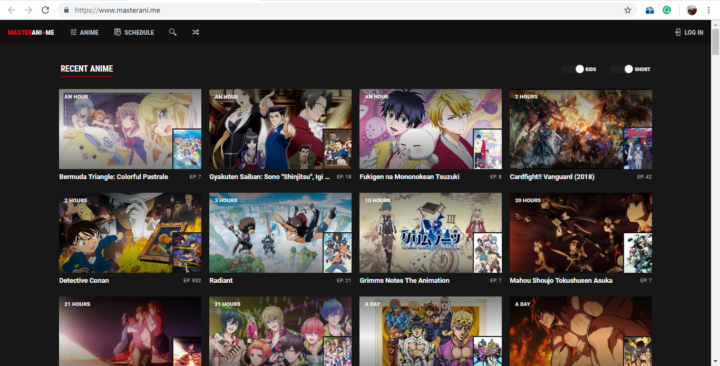The height and width of the screenshot is (366, 720).
Task: Open Cardfight!! Vanguard (2018) thumbnail
Action: 580,129
